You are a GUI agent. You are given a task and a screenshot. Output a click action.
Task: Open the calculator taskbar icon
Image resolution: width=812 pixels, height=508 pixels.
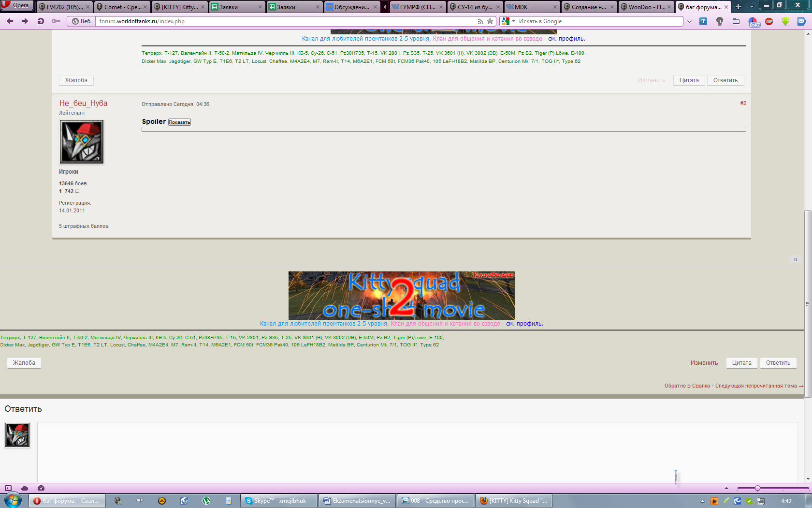[229, 501]
